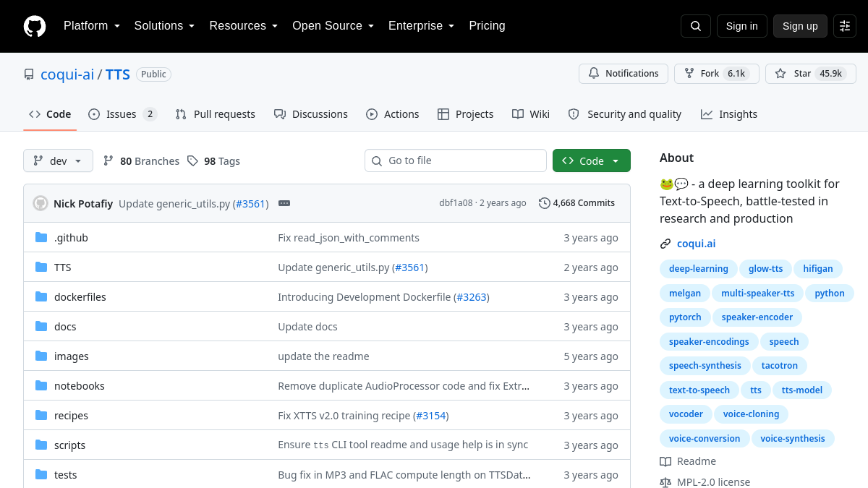
Task: Click the clock icon beside 4,668 Commits
Action: pos(545,203)
